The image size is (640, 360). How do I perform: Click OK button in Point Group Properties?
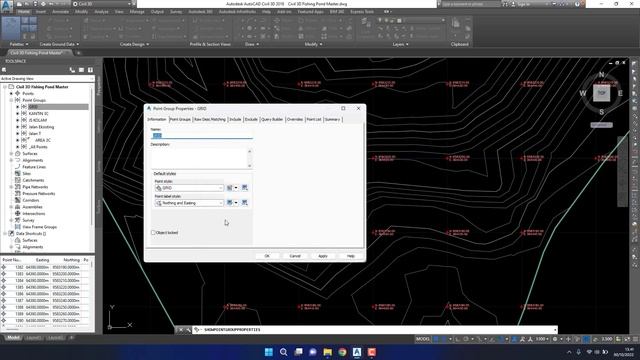[x=267, y=256]
